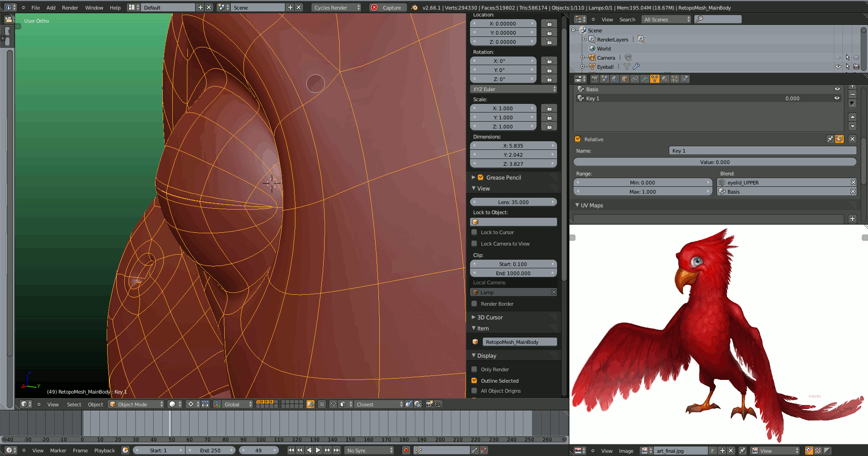Open the World properties tab icon
This screenshot has width=868, height=456.
(x=615, y=79)
